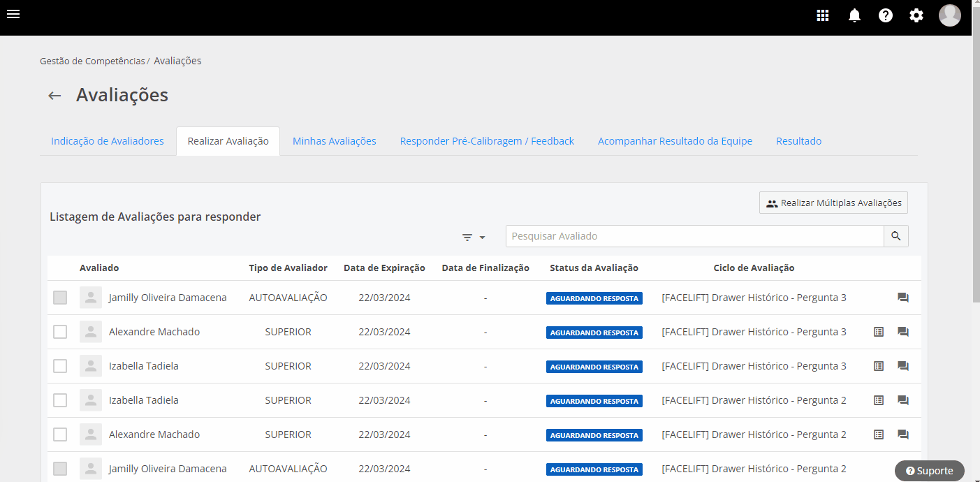980x482 pixels.
Task: Select the checkbox for Izabella Tadiela Pergunta 3
Action: (x=60, y=366)
